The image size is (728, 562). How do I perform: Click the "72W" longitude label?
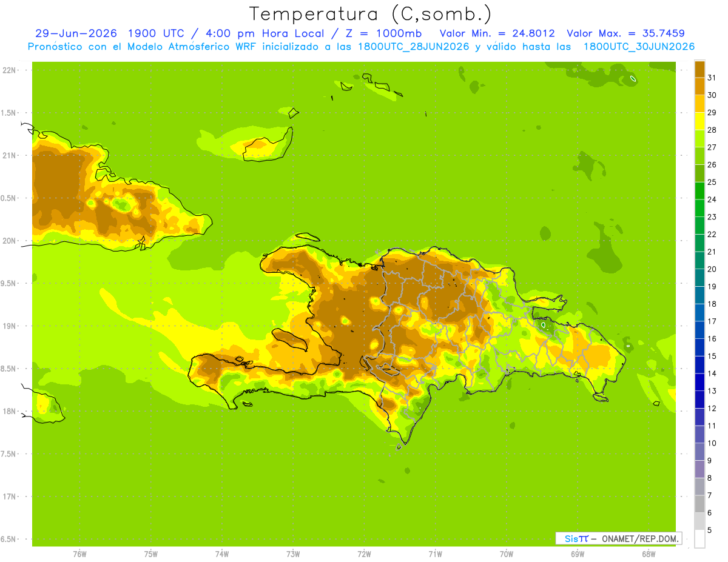point(364,554)
